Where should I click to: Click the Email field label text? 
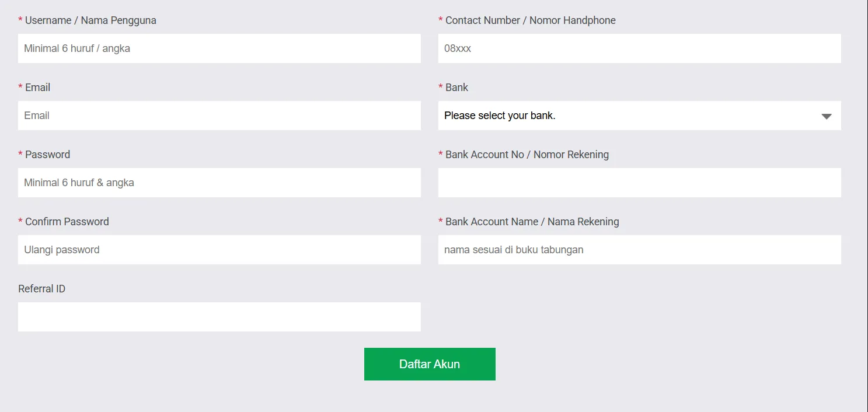pyautogui.click(x=37, y=87)
